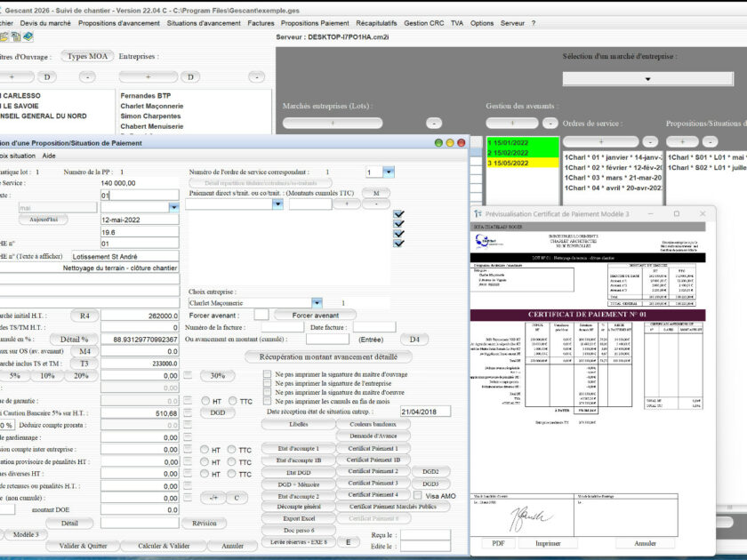Click the yellow dialog window button
Screen dimensions: 747x560
point(450,143)
